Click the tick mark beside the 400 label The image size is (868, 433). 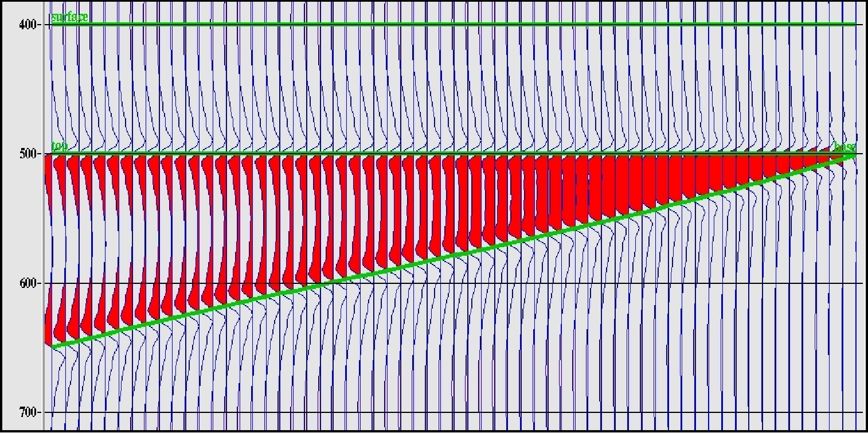coord(40,25)
